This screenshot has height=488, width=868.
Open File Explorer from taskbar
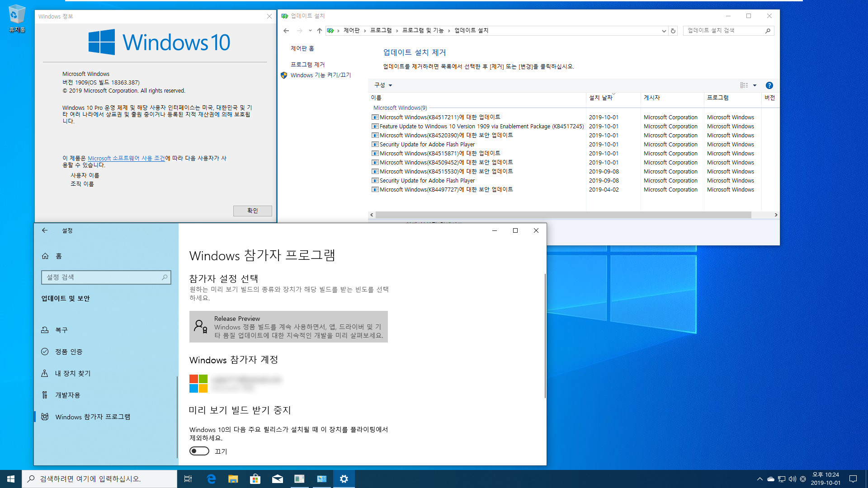[233, 479]
